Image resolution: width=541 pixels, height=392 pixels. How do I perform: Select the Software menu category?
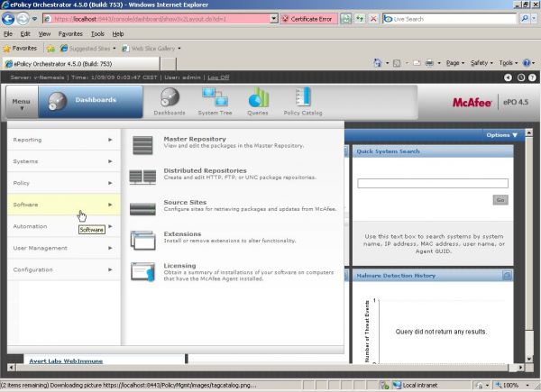click(64, 205)
